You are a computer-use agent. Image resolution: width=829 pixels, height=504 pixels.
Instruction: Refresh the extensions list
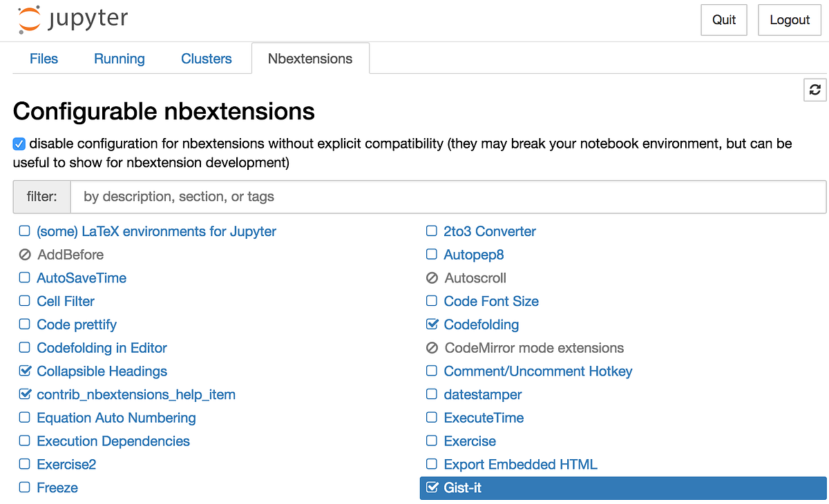814,90
